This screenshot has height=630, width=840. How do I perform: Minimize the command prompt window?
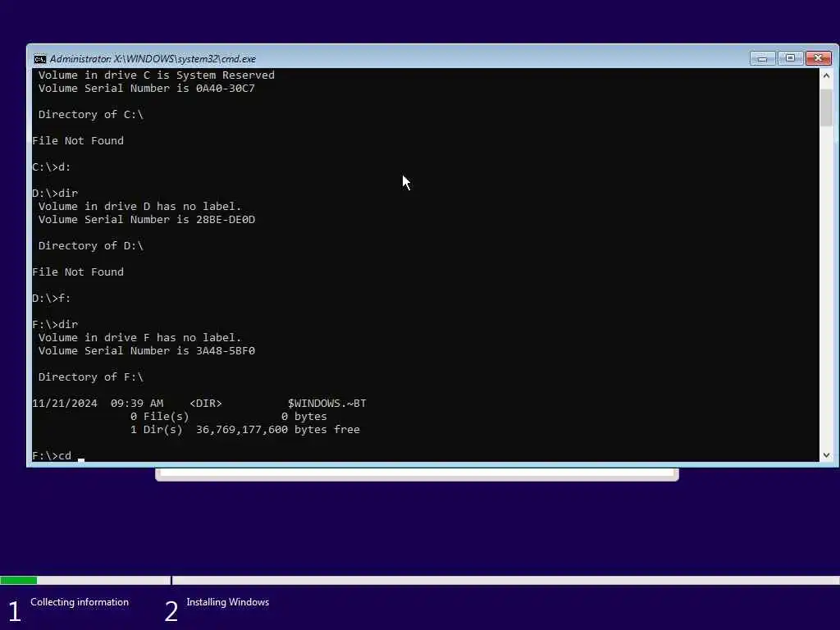point(762,58)
